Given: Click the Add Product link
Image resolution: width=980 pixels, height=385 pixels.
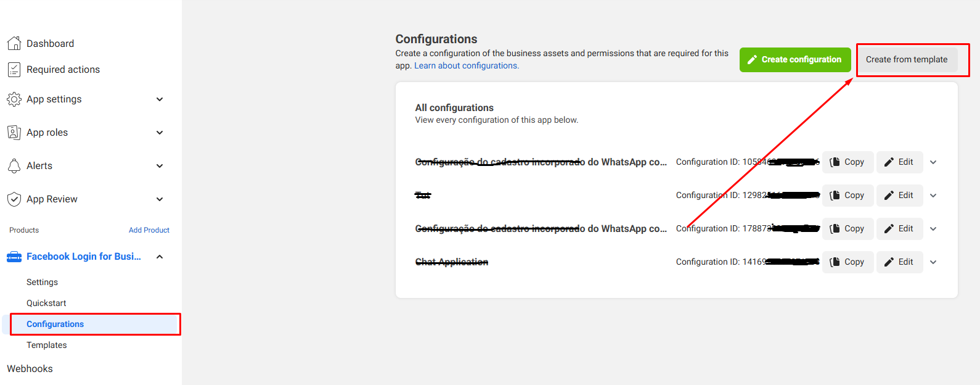Looking at the screenshot, I should point(149,230).
